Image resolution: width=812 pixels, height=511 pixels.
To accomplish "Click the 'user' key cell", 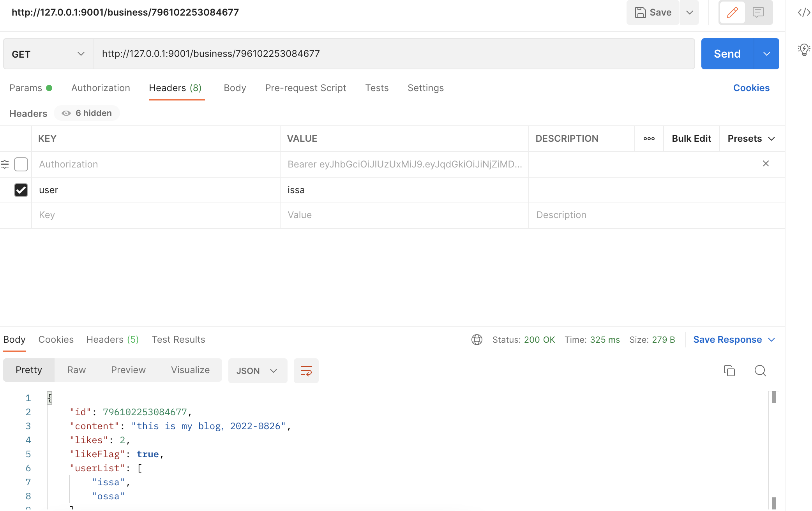I will click(156, 190).
